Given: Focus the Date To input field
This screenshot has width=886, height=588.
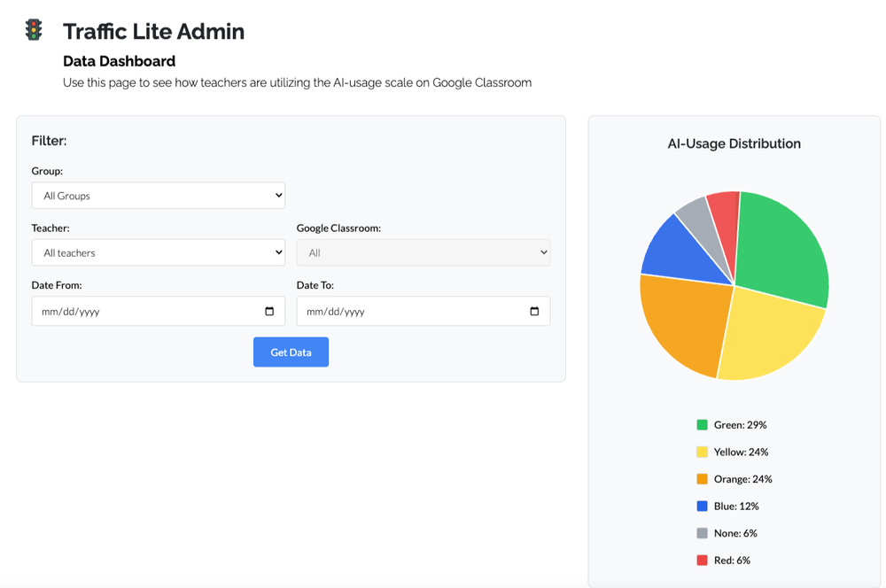Looking at the screenshot, I should (x=424, y=311).
